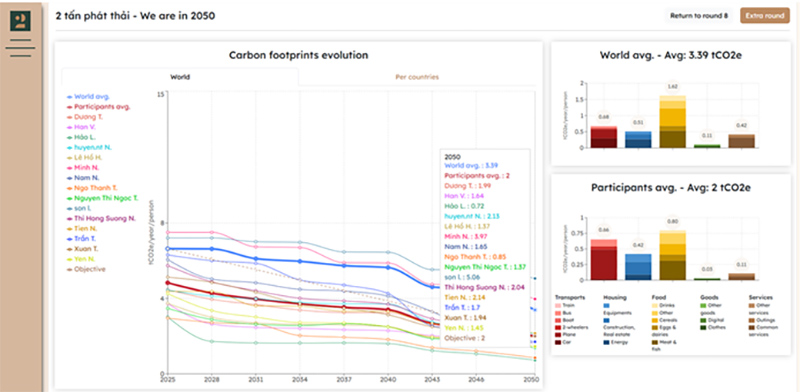Open the hamburger menu below the logo
The width and height of the screenshot is (800, 392).
(21, 48)
